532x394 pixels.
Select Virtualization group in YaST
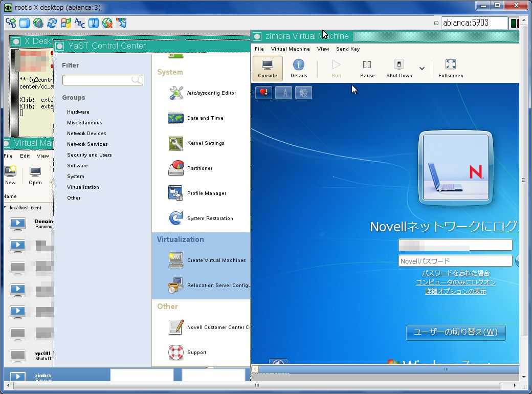(83, 187)
